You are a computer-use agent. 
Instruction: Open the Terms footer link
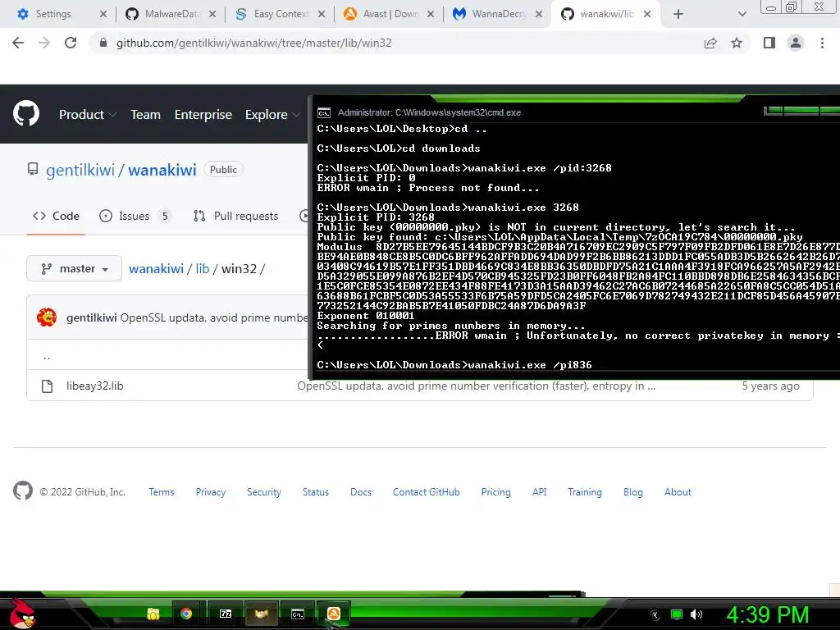pyautogui.click(x=162, y=492)
